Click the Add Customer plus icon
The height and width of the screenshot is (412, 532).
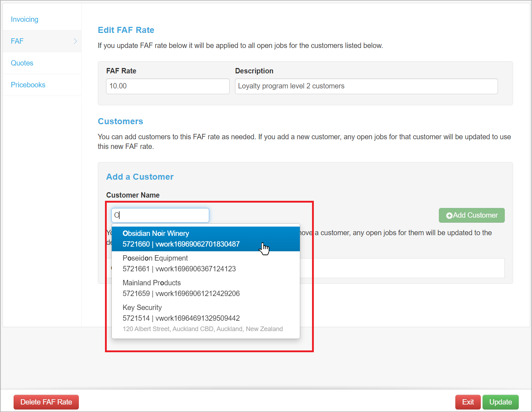click(449, 215)
